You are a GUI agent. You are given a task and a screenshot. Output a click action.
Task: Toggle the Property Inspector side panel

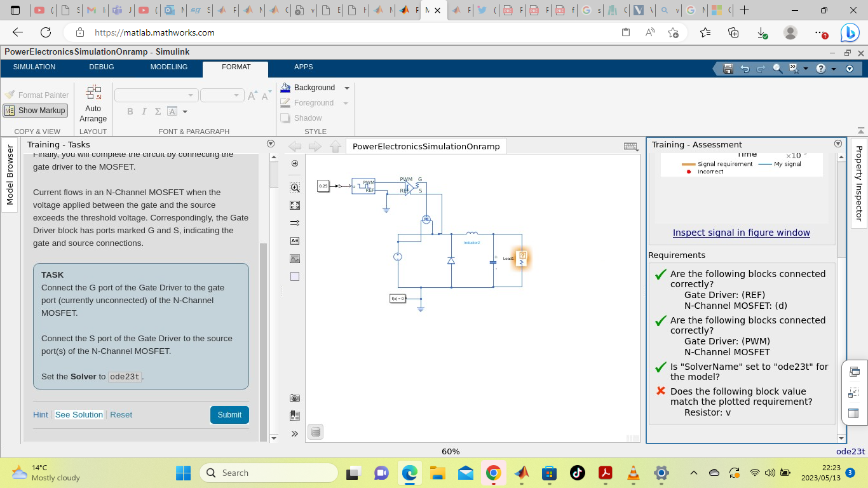pos(859,183)
